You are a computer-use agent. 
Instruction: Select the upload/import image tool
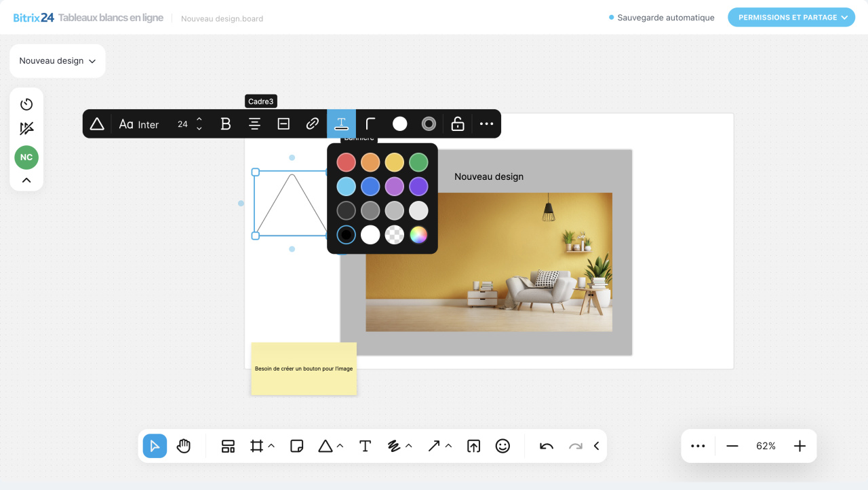pyautogui.click(x=473, y=446)
